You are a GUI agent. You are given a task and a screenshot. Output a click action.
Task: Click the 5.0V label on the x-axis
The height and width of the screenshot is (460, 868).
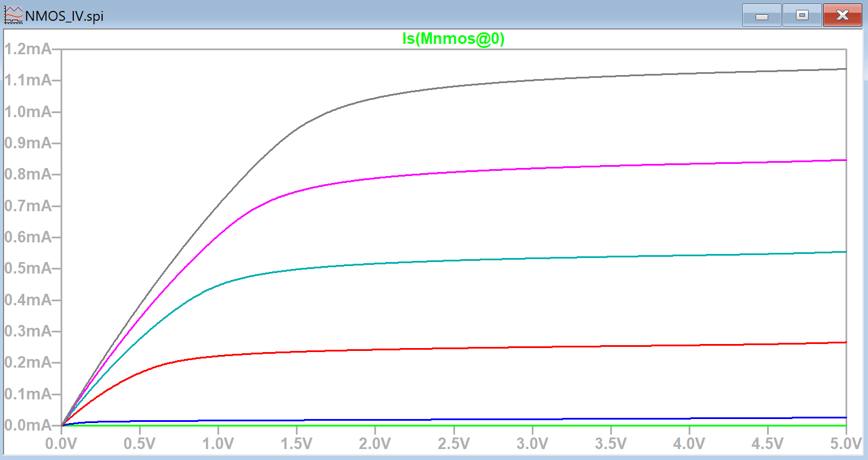846,444
